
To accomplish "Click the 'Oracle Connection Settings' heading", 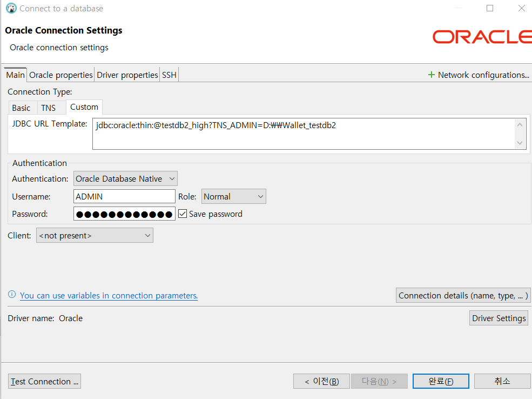I will coord(63,30).
